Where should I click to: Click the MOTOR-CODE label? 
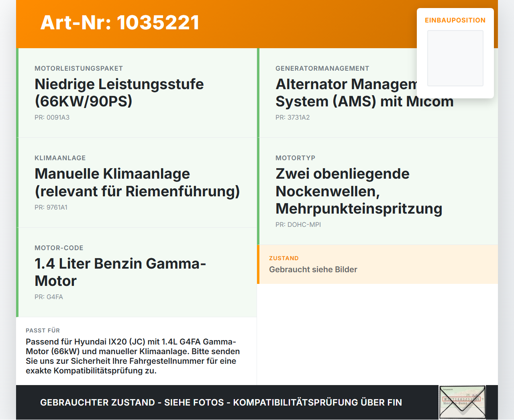59,248
